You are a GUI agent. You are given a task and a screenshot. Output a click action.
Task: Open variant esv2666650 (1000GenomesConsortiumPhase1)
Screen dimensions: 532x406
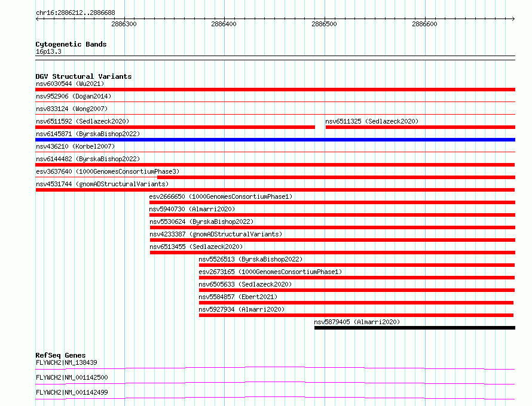(221, 196)
